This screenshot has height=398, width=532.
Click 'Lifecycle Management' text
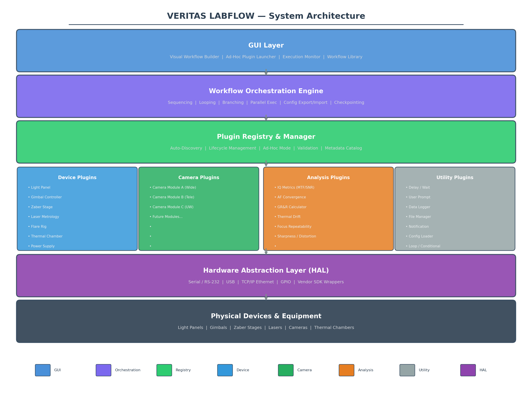(233, 148)
